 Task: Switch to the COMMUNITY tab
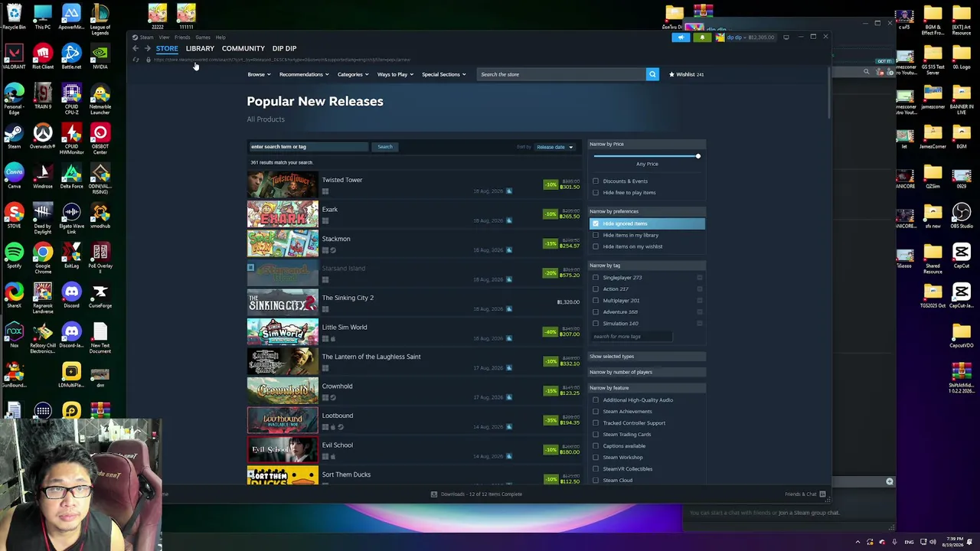tap(243, 48)
